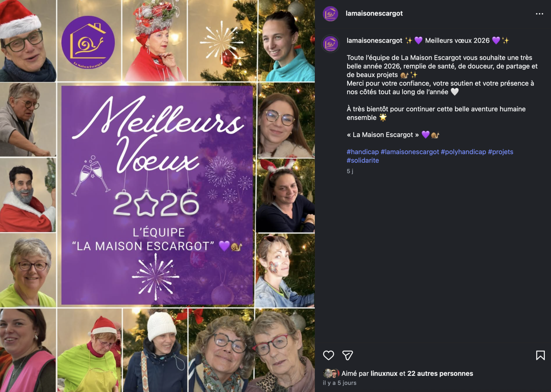Open lamaisonescargot username in header
The width and height of the screenshot is (551, 392).
pos(374,13)
